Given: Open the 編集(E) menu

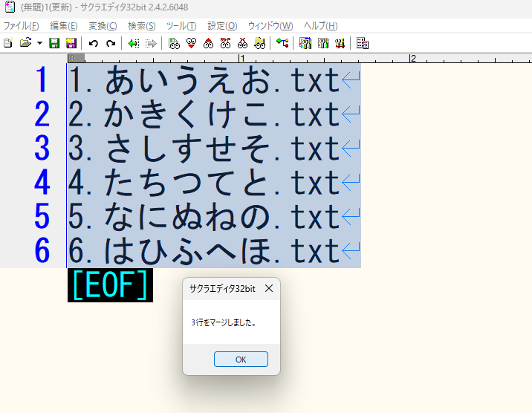Looking at the screenshot, I should pyautogui.click(x=63, y=26).
